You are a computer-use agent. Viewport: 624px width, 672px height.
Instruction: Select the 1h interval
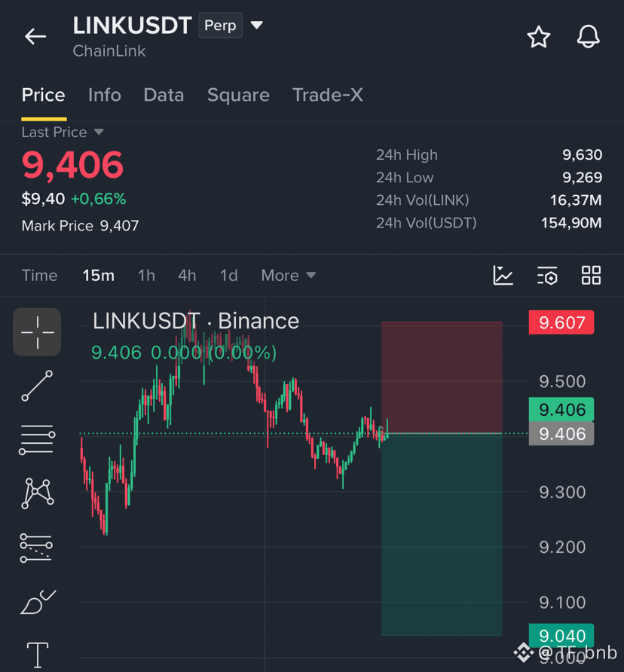(x=146, y=276)
